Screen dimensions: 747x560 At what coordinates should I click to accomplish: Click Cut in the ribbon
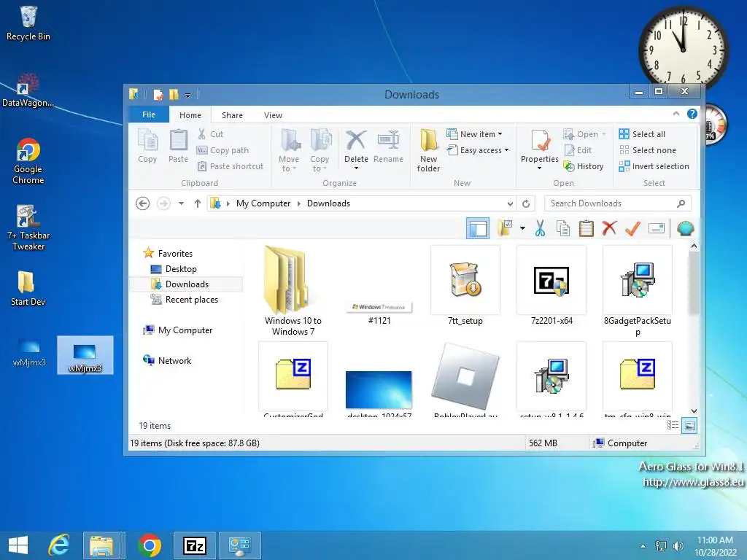pos(210,134)
